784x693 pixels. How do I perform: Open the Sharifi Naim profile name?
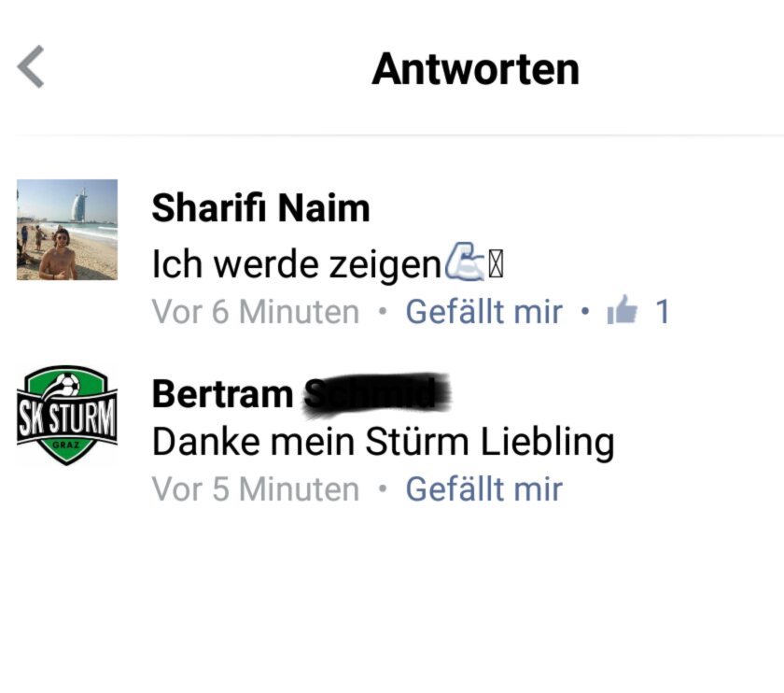[x=260, y=207]
